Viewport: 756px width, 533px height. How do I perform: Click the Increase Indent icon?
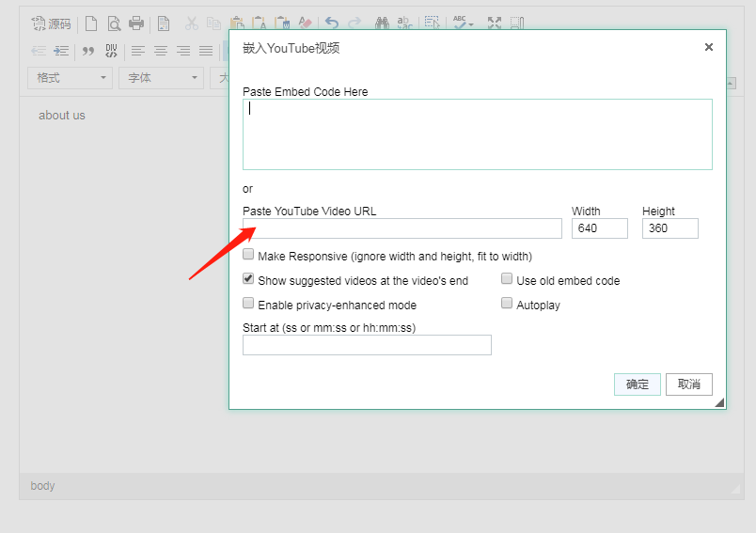coord(61,51)
